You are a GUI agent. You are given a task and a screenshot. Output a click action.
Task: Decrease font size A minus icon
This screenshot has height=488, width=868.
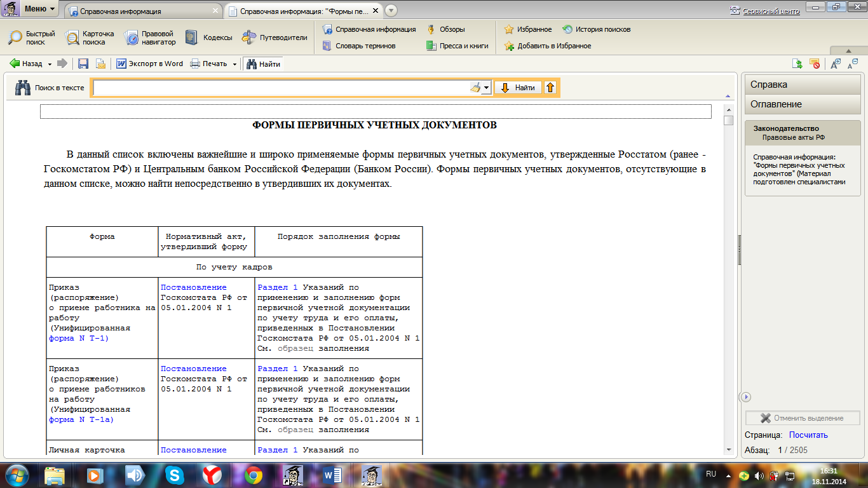coord(853,63)
